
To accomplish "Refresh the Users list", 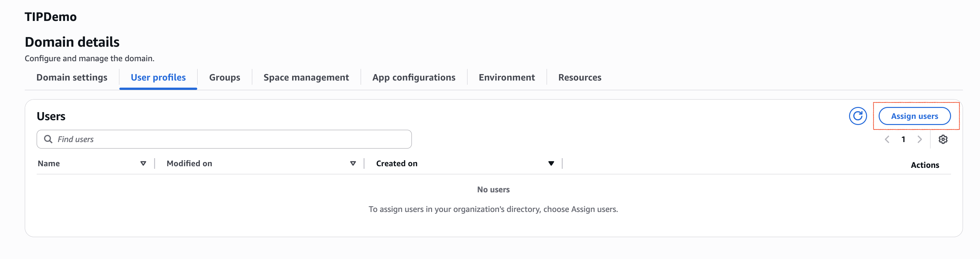I will 857,116.
